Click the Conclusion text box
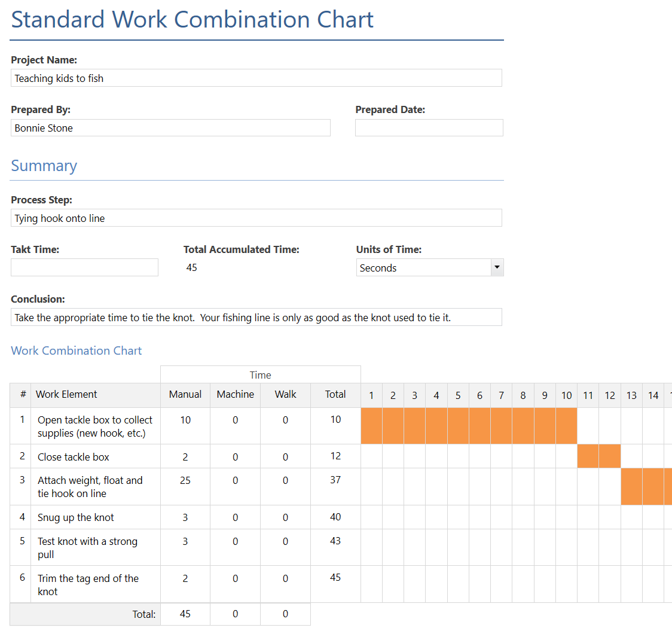This screenshot has height=634, width=672. click(256, 318)
